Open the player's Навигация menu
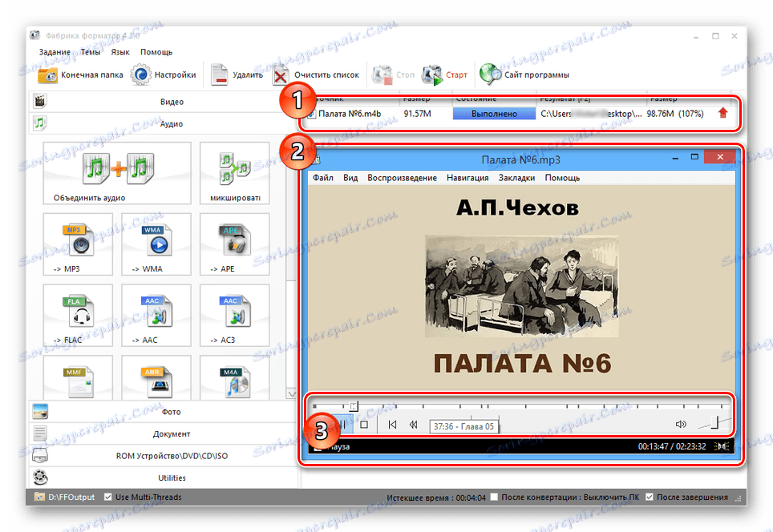This screenshot has height=532, width=773. pyautogui.click(x=467, y=178)
